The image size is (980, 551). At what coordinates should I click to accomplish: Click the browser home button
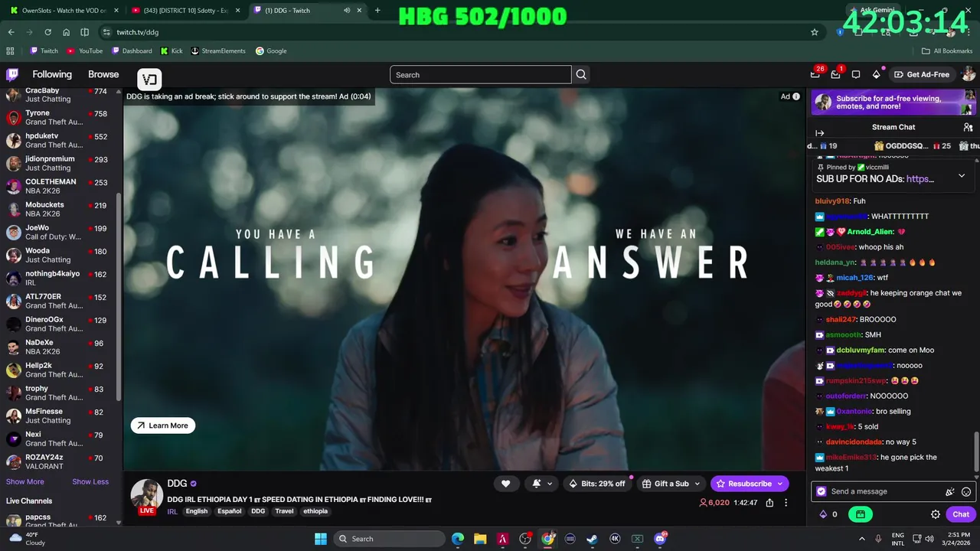(x=66, y=32)
